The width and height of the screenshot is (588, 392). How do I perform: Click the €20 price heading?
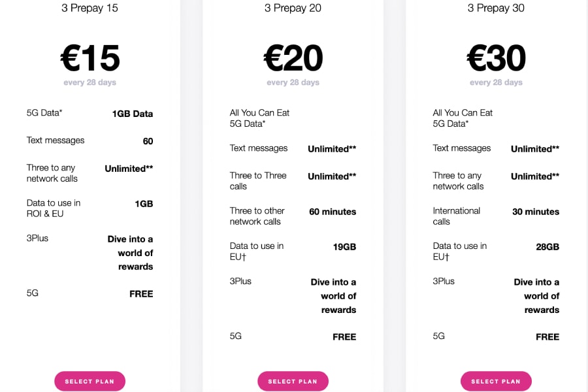pyautogui.click(x=293, y=57)
